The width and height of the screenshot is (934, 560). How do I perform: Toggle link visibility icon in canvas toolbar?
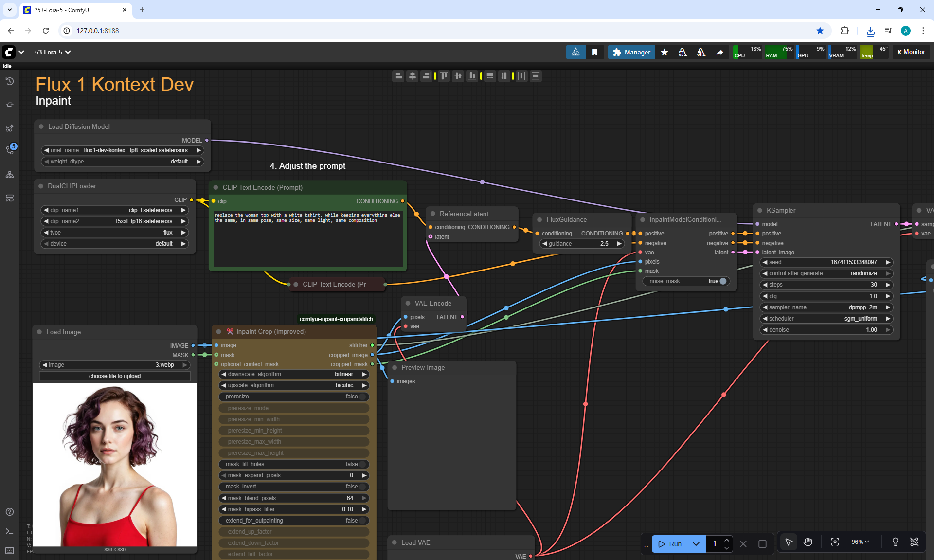pyautogui.click(x=914, y=542)
